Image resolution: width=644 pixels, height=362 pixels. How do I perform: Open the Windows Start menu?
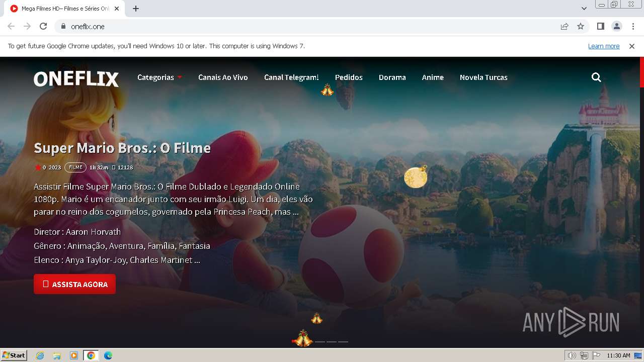click(x=14, y=355)
